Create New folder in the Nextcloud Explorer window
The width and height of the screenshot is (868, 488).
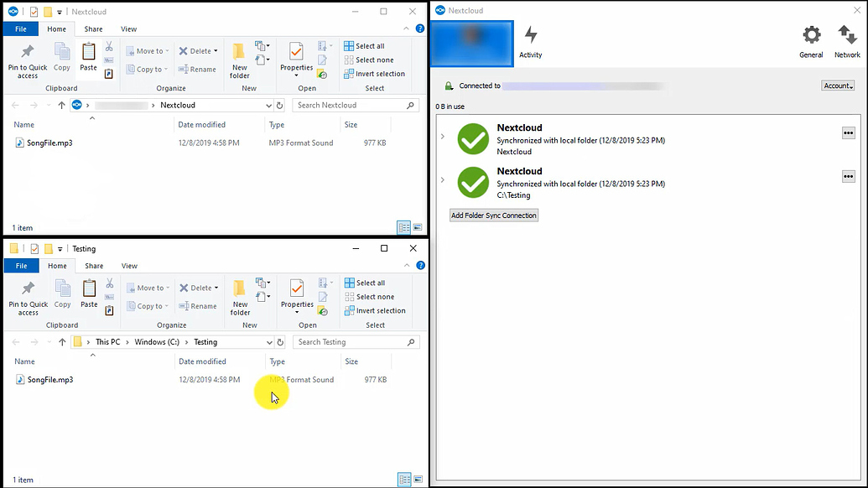[x=239, y=61]
